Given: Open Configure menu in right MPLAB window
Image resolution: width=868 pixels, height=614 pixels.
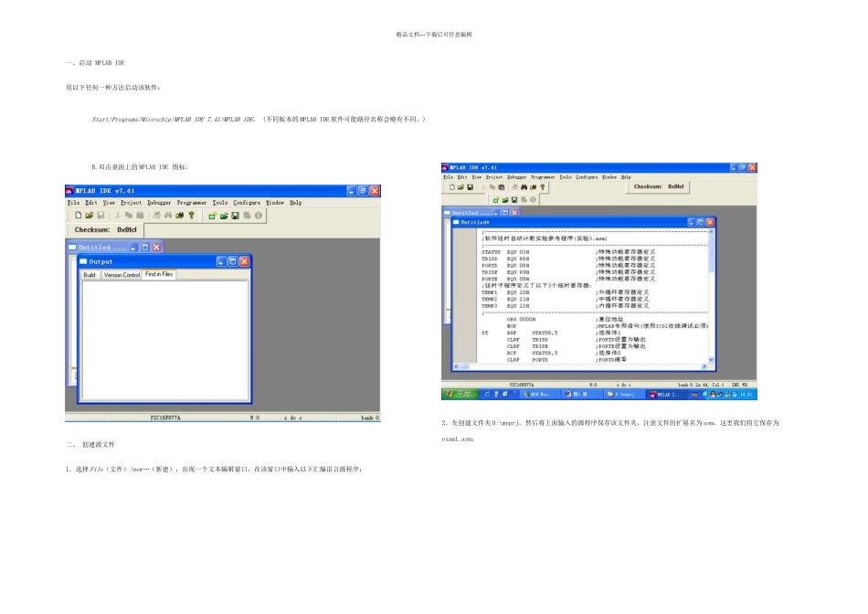Looking at the screenshot, I should tap(587, 177).
